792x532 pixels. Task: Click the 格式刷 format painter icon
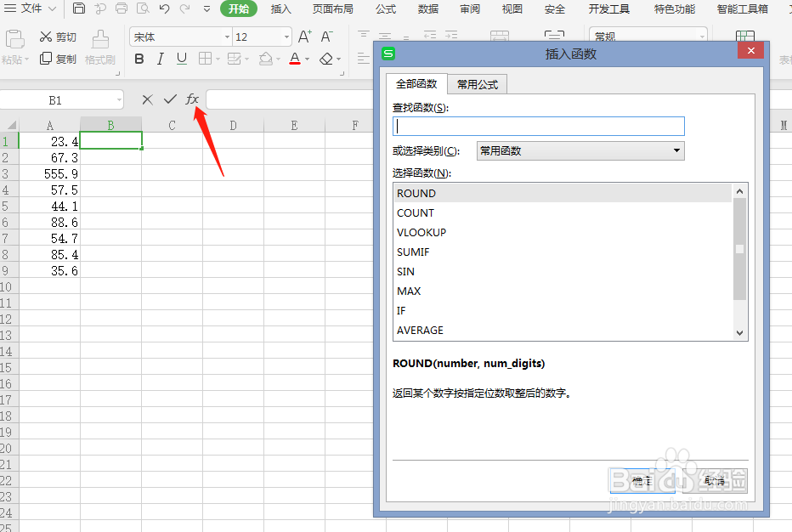[x=100, y=48]
